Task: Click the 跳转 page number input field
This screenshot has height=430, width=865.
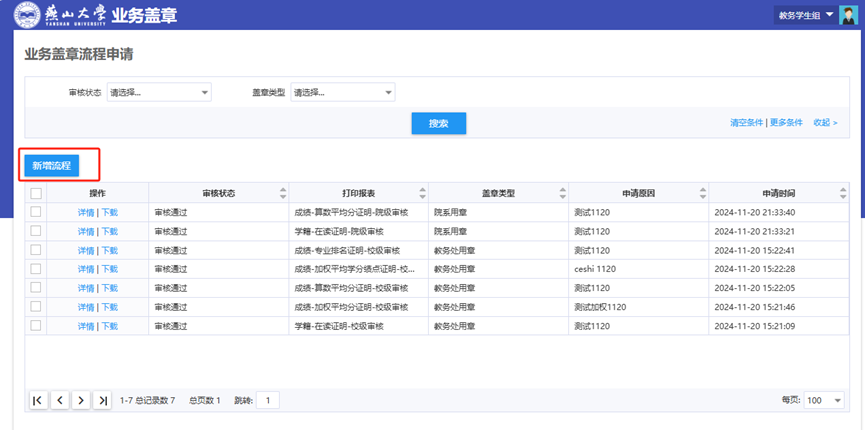Action: (x=267, y=400)
